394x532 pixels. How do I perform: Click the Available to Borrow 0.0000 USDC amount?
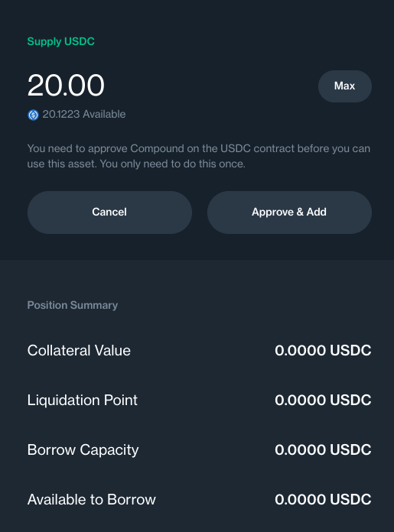(323, 499)
